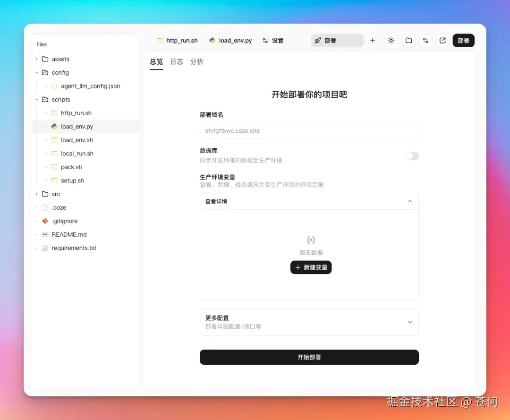The height and width of the screenshot is (420, 510).
Task: Collapse the 查看详情 variables section
Action: [x=410, y=201]
